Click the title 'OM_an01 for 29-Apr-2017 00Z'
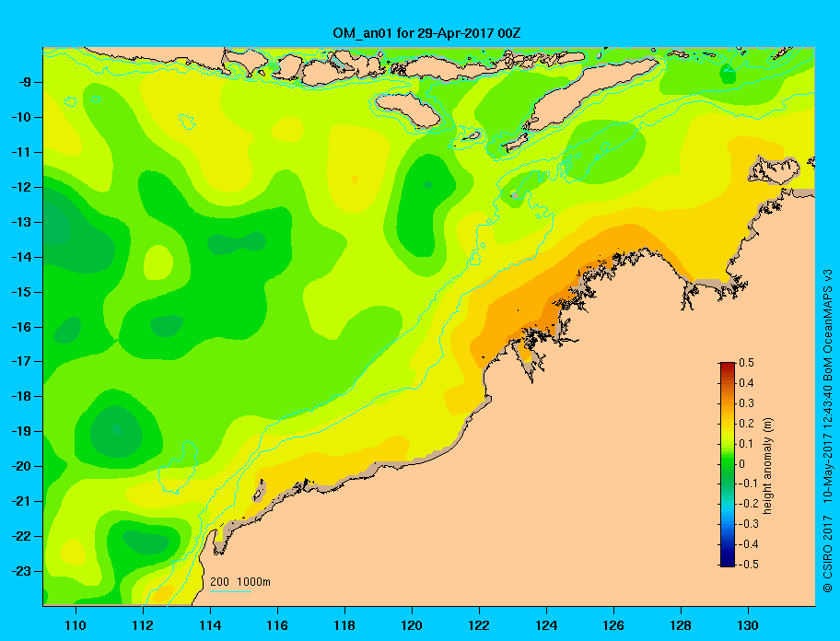Image resolution: width=840 pixels, height=641 pixels. 426,33
